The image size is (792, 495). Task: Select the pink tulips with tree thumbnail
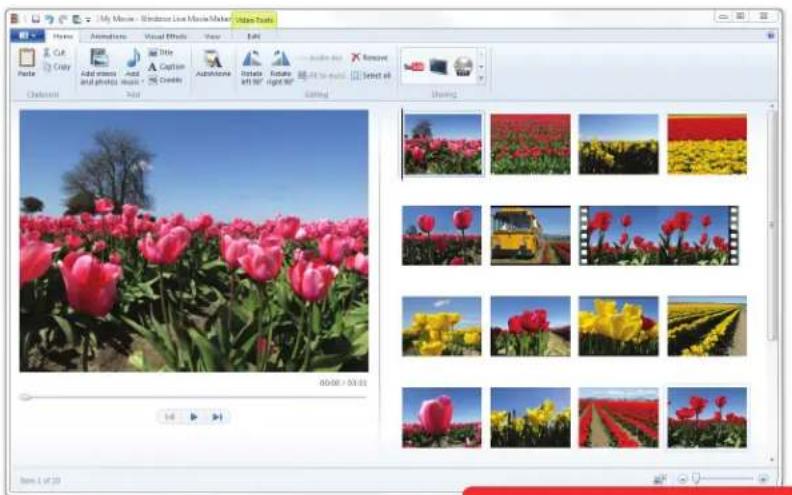[x=443, y=144]
